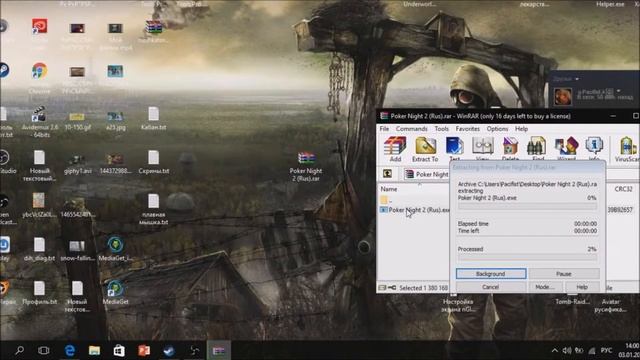Select the Профиль.txt desktop file
Viewport: 640px width, 360px height.
[40, 293]
